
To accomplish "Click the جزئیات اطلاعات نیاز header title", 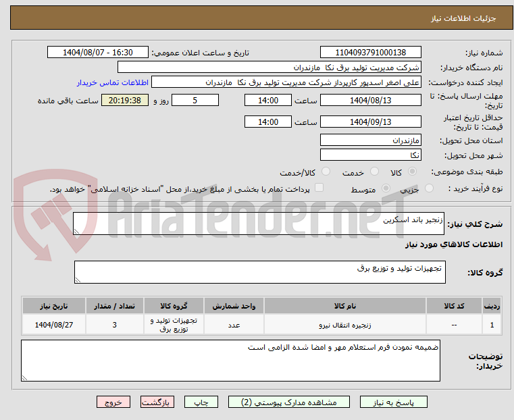I will click(x=463, y=18).
